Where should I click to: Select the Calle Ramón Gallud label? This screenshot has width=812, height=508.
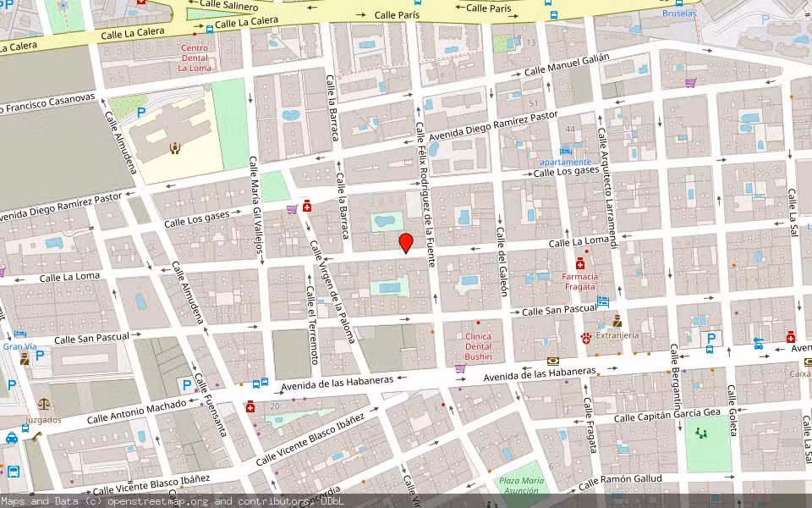click(x=620, y=482)
